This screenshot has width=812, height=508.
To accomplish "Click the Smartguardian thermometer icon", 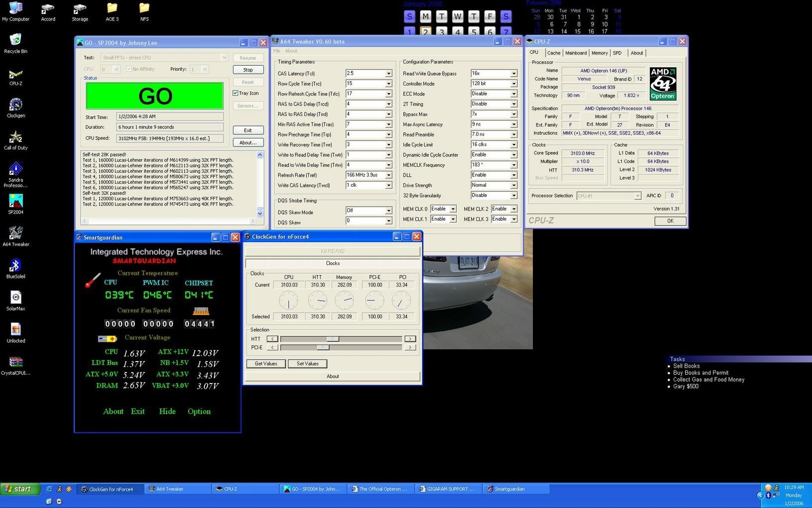I will pyautogui.click(x=93, y=280).
